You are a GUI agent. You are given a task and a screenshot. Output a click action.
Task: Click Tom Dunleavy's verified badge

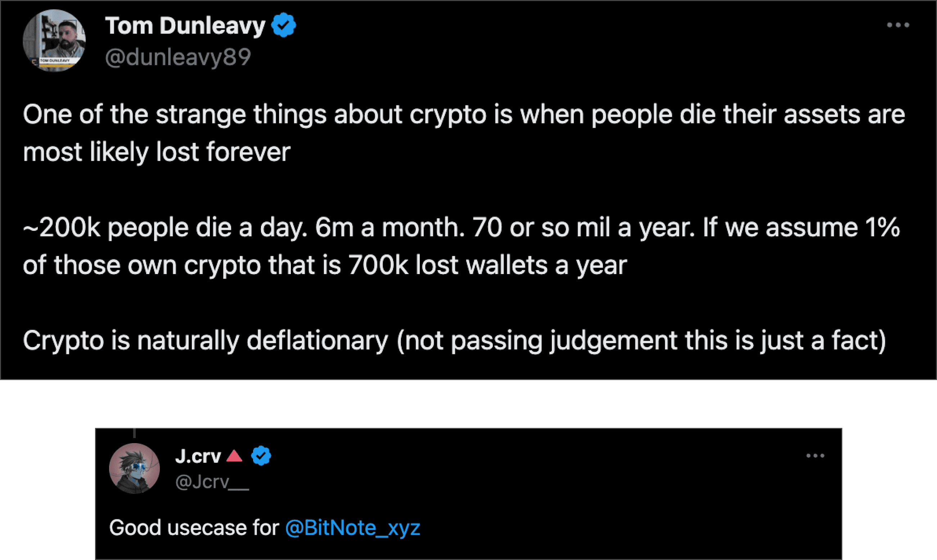coord(283,25)
